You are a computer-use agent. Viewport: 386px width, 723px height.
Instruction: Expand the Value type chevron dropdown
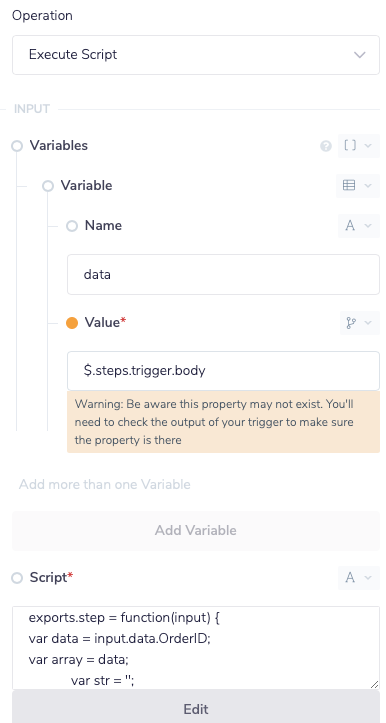coord(368,323)
